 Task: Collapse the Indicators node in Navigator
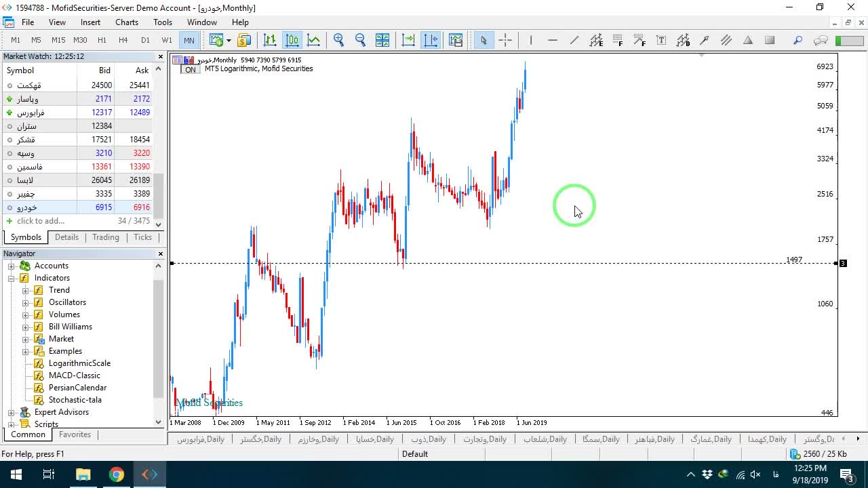(x=12, y=278)
